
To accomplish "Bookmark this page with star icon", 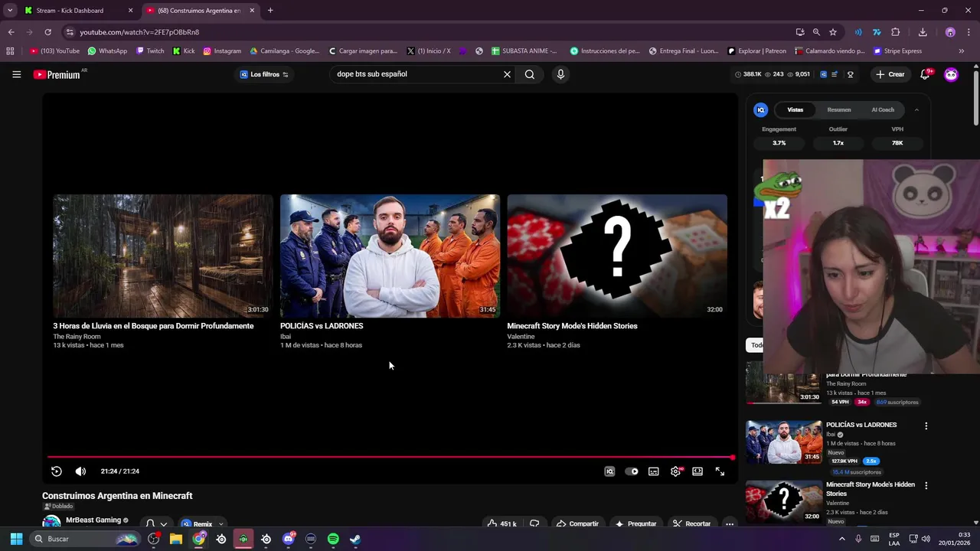I will [833, 32].
